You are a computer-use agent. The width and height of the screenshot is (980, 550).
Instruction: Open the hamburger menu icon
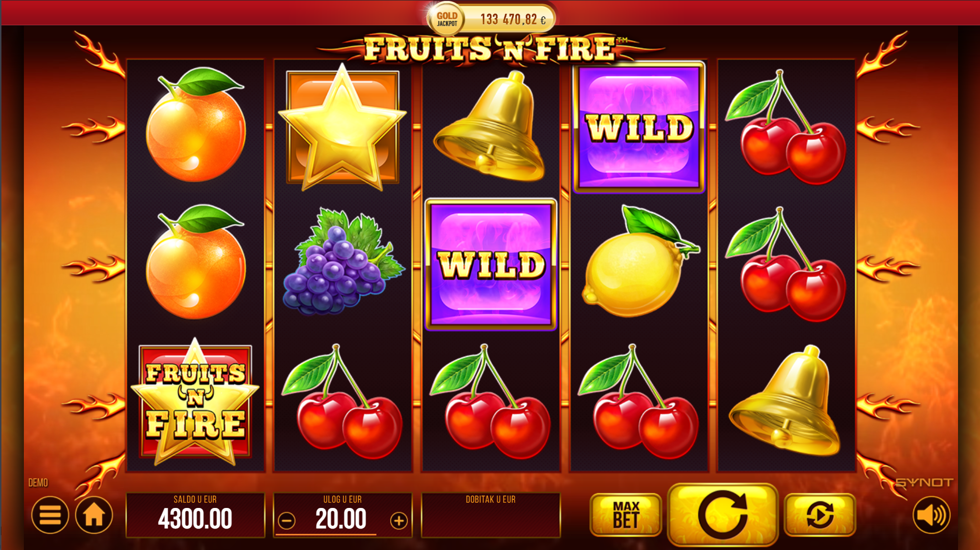(x=50, y=515)
